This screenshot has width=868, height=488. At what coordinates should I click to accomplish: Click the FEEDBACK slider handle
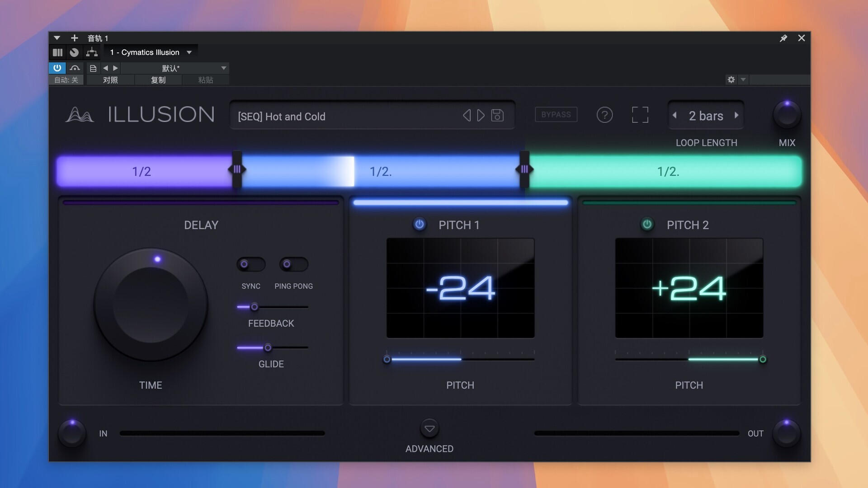pyautogui.click(x=255, y=307)
